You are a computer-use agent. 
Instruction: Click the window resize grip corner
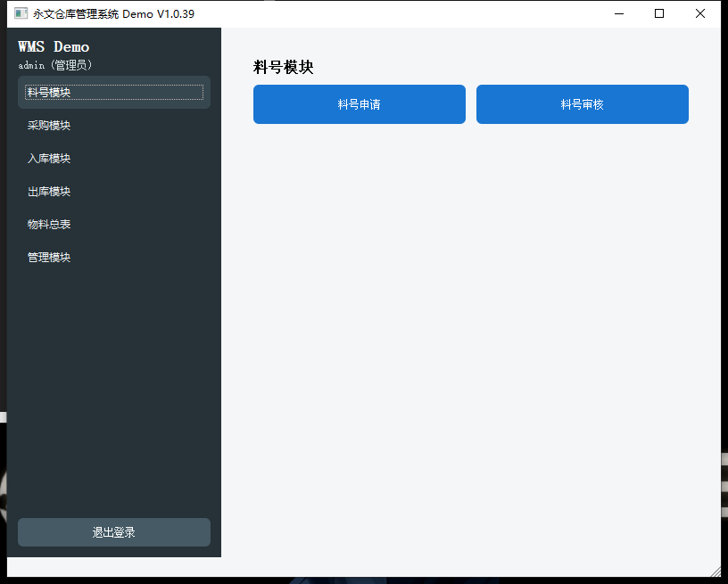pyautogui.click(x=716, y=572)
